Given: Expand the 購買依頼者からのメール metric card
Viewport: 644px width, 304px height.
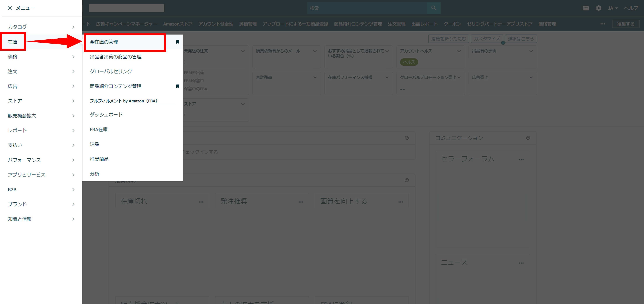Looking at the screenshot, I should [315, 51].
